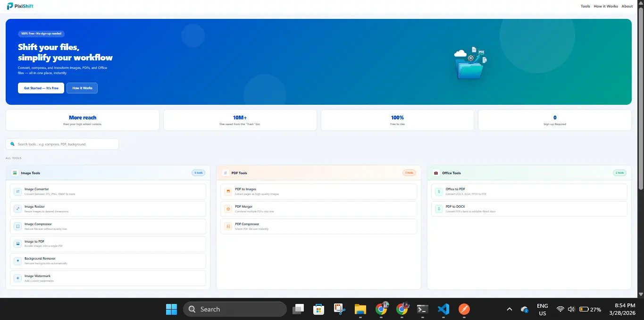Click the ENG US language indicator
Viewport: 644px width, 320px height.
pyautogui.click(x=543, y=310)
